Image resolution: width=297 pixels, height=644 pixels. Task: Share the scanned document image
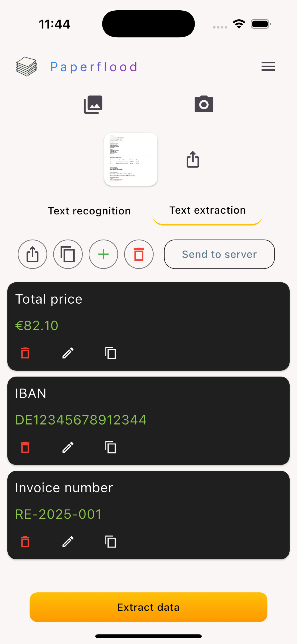pyautogui.click(x=193, y=159)
